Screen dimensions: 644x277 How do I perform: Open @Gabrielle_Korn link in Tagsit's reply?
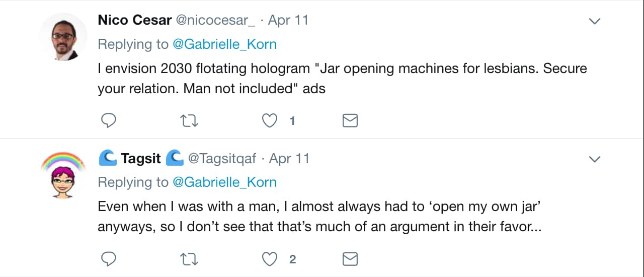224,182
